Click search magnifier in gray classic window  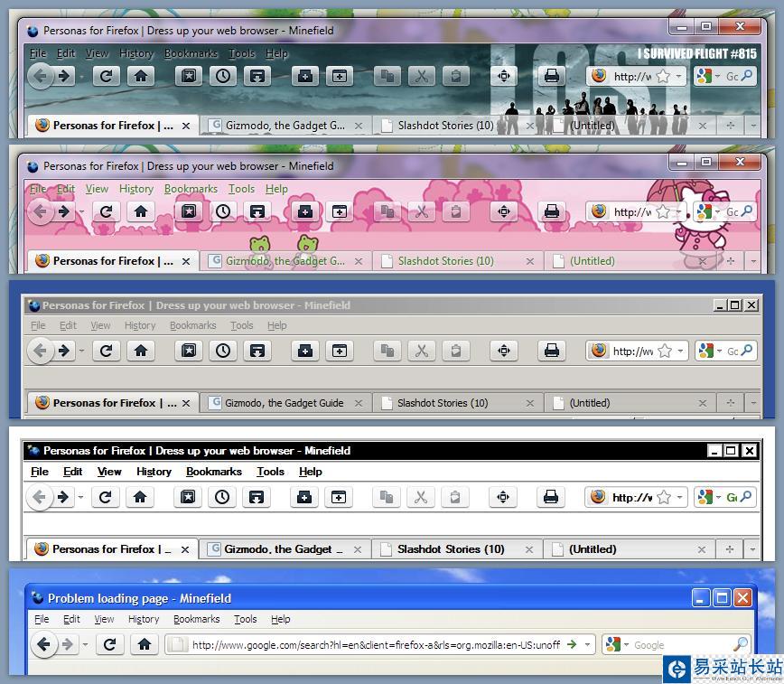[747, 351]
